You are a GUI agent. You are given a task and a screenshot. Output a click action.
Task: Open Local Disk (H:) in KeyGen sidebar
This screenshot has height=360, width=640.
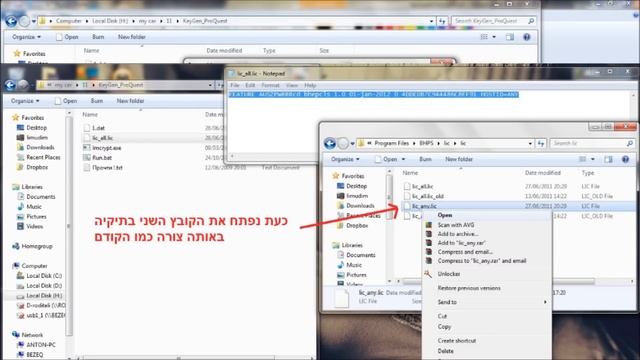pos(44,296)
